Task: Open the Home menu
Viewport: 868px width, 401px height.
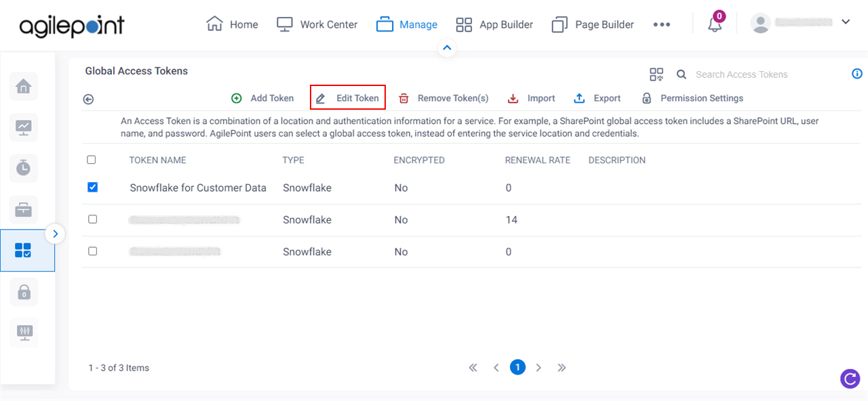Action: pyautogui.click(x=232, y=24)
